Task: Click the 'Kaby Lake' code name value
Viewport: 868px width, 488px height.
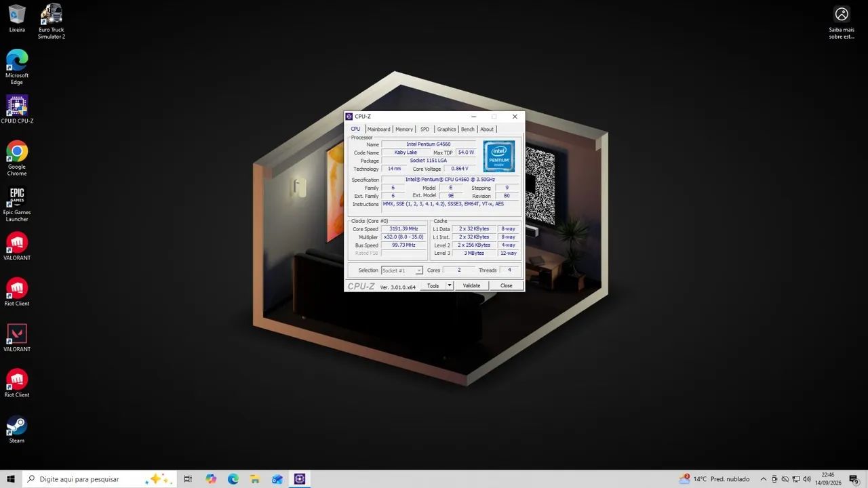Action: click(x=406, y=152)
